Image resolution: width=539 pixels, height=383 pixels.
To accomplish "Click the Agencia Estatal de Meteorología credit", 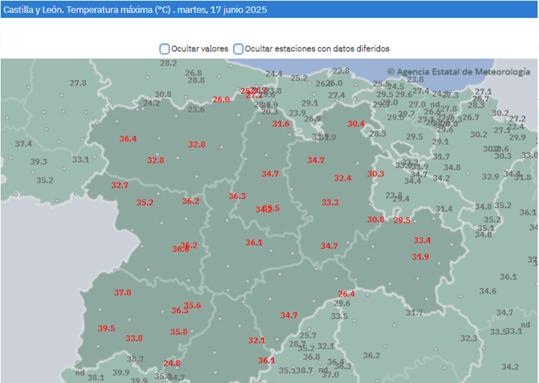I will tap(459, 72).
